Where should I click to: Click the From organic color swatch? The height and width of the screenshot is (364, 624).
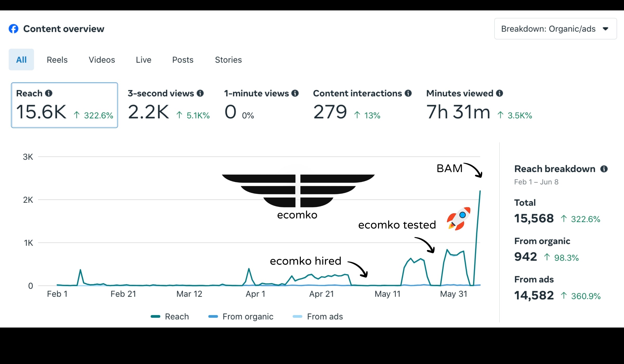click(x=213, y=316)
